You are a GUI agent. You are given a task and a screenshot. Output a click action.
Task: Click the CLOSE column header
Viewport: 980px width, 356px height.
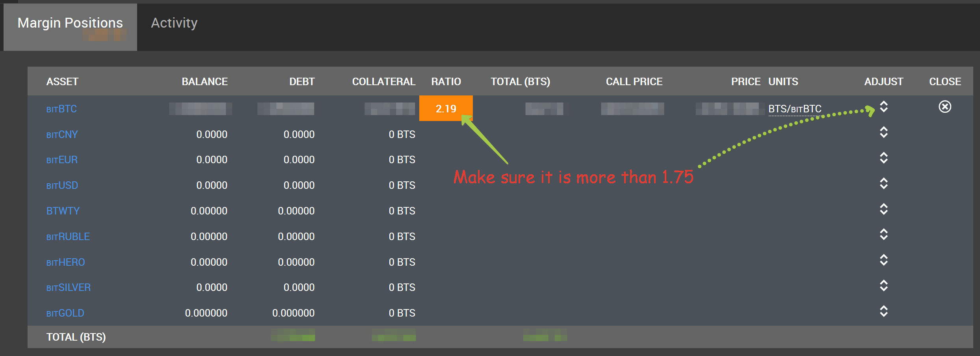click(x=945, y=82)
